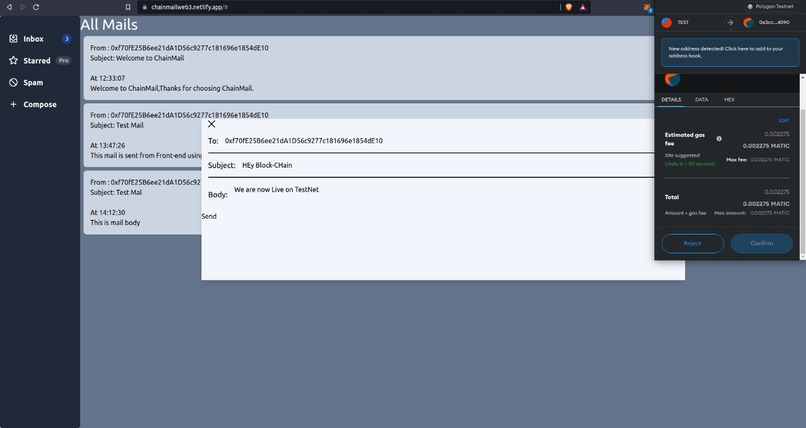This screenshot has height=428, width=806.
Task: Click the All Mails heading
Action: 109,25
